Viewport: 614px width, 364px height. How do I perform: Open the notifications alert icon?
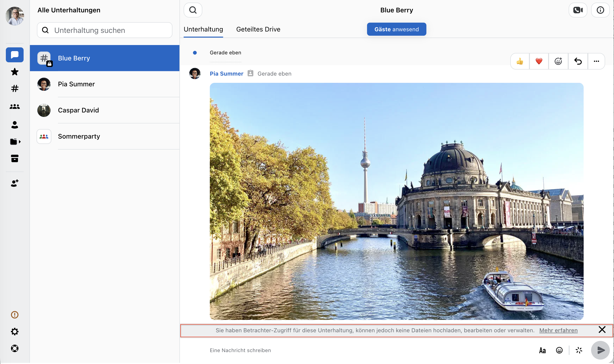(15, 315)
